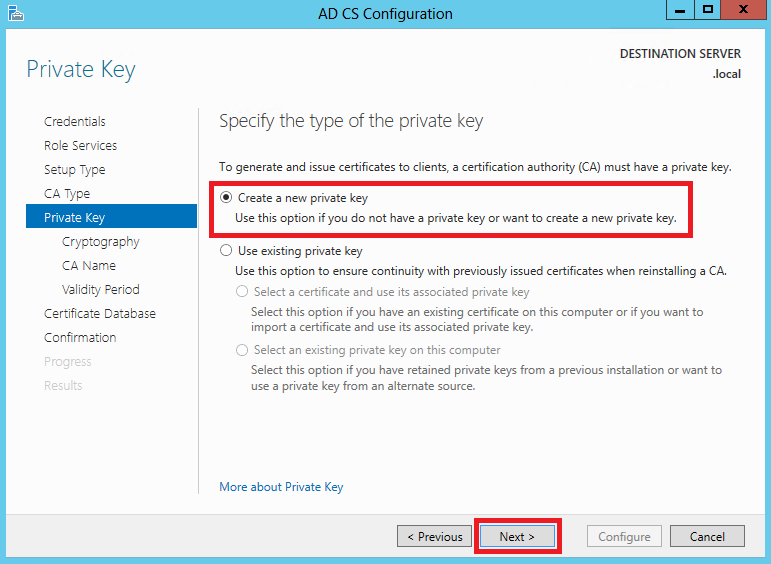
Task: Select Create a new private key radio
Action: (x=226, y=198)
